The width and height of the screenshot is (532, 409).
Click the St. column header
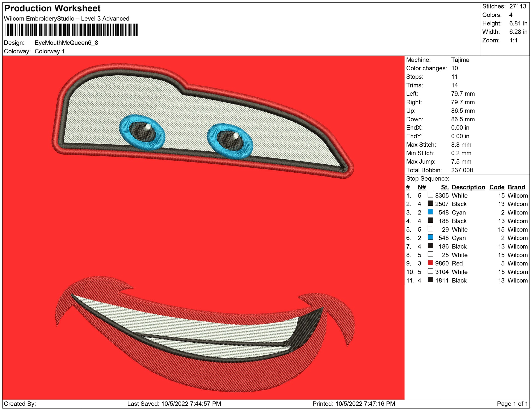[445, 187]
